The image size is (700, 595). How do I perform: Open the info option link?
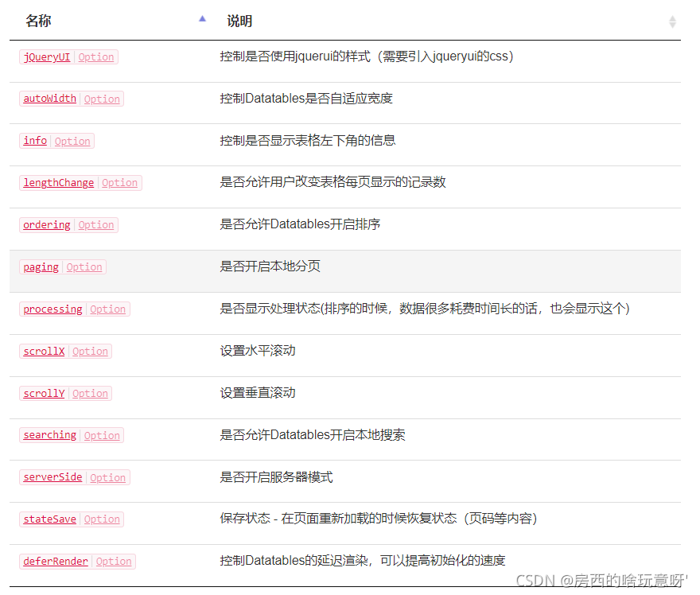tap(35, 141)
